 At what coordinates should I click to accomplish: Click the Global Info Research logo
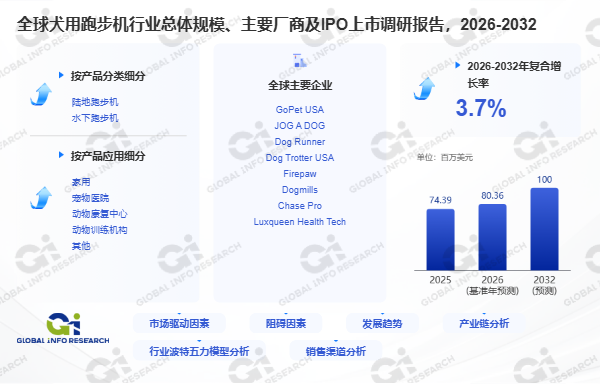click(x=63, y=328)
